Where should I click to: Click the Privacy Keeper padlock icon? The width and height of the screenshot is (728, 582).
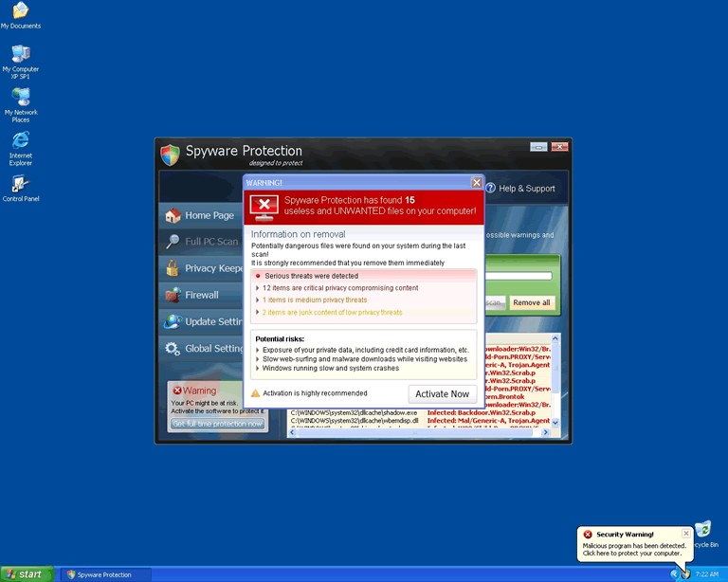[x=173, y=268]
